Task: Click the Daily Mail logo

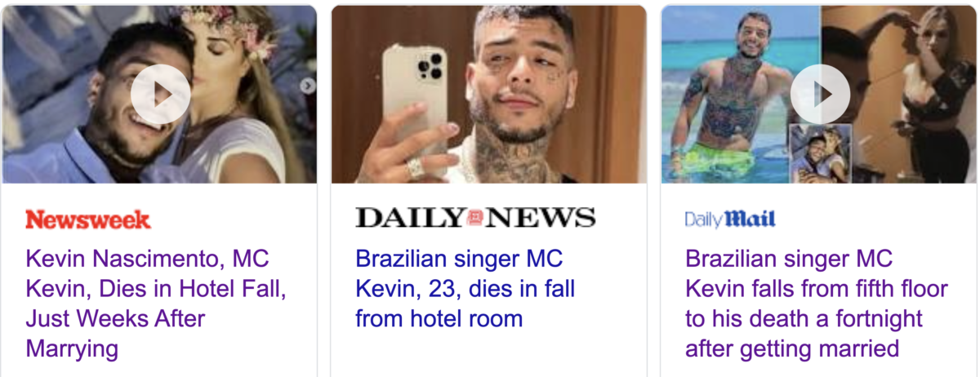Action: 730,219
